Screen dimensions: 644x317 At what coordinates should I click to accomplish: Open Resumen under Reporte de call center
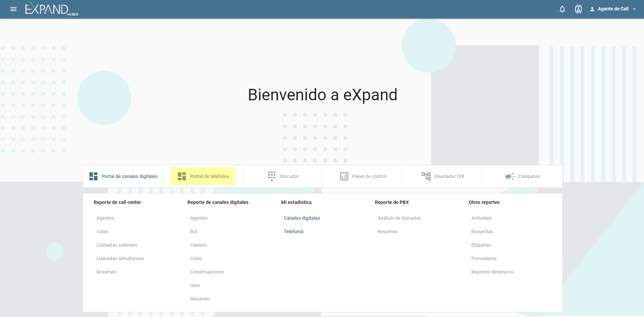tap(107, 272)
